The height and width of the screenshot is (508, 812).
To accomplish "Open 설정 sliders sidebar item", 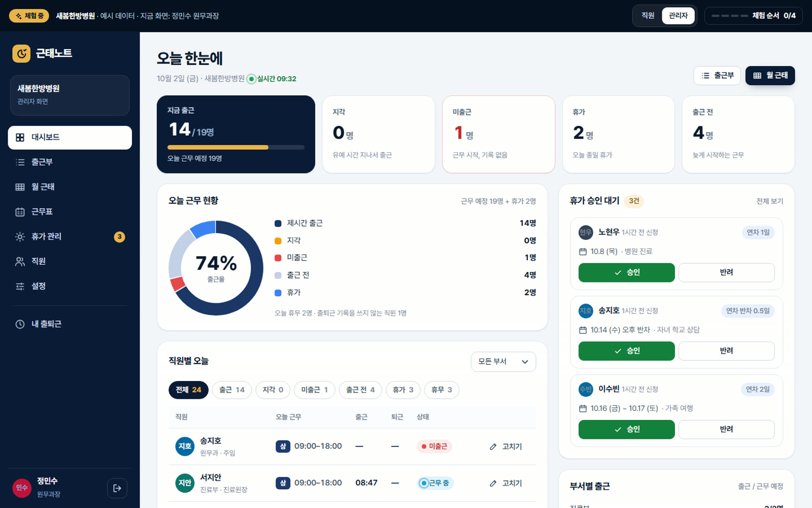I will (x=70, y=286).
